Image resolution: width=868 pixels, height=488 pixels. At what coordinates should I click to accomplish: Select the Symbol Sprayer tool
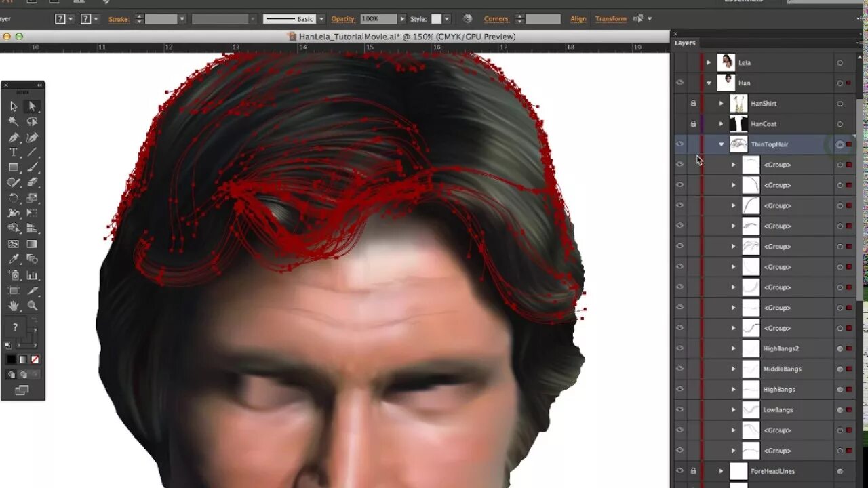tap(14, 275)
